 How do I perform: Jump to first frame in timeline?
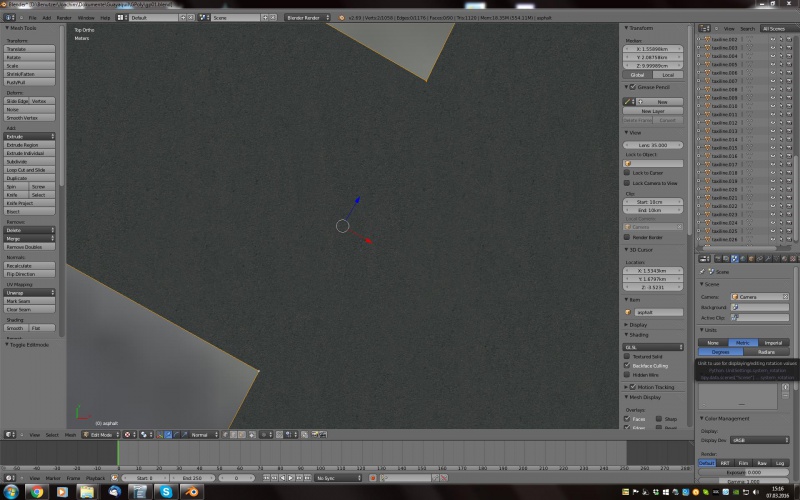(x=266, y=478)
